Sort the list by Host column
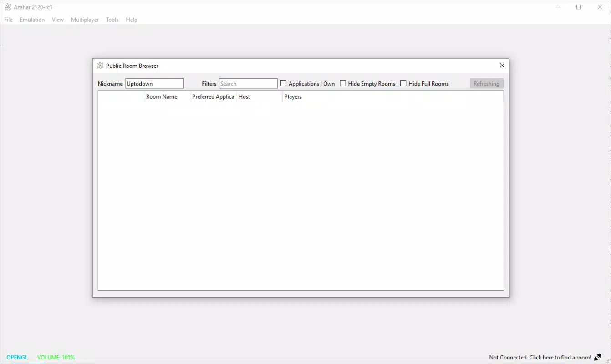The height and width of the screenshot is (364, 611). [259, 96]
